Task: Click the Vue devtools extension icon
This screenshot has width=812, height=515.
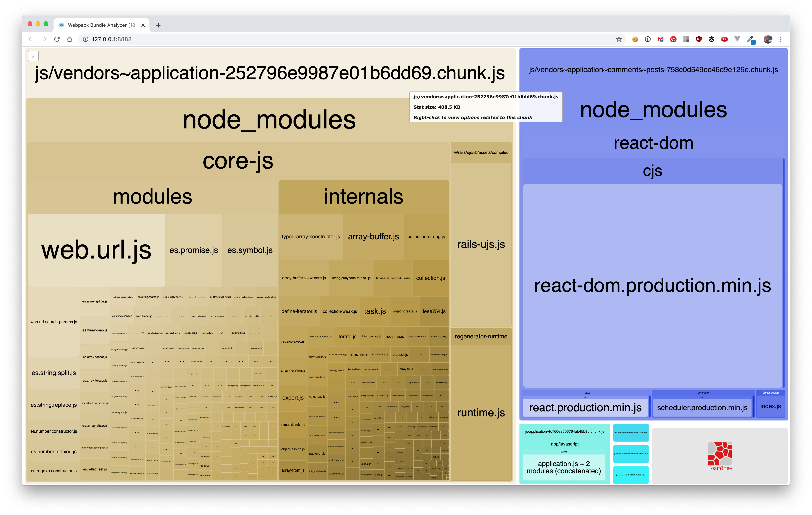Action: [x=737, y=39]
